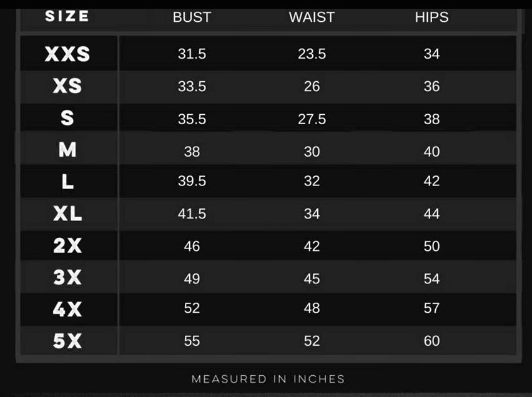Click the Measured in Inches caption
Viewport: 532px width, 397px height.
(268, 379)
